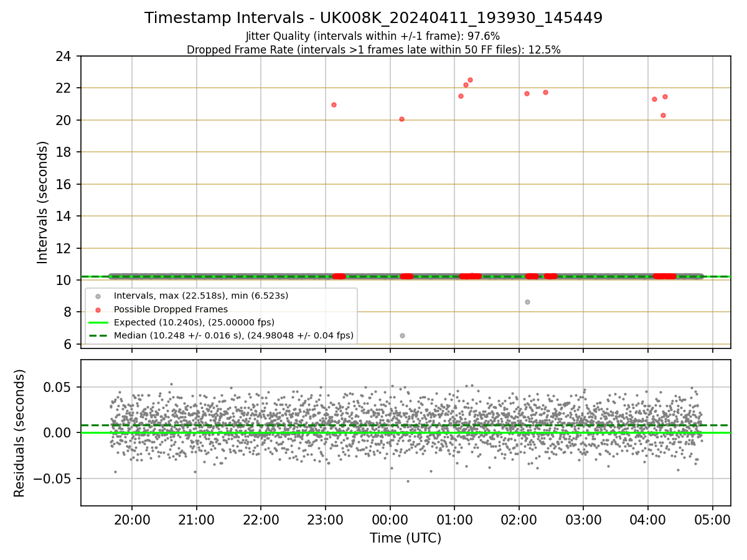Click the 04:00 tick label on time axis

(x=648, y=520)
